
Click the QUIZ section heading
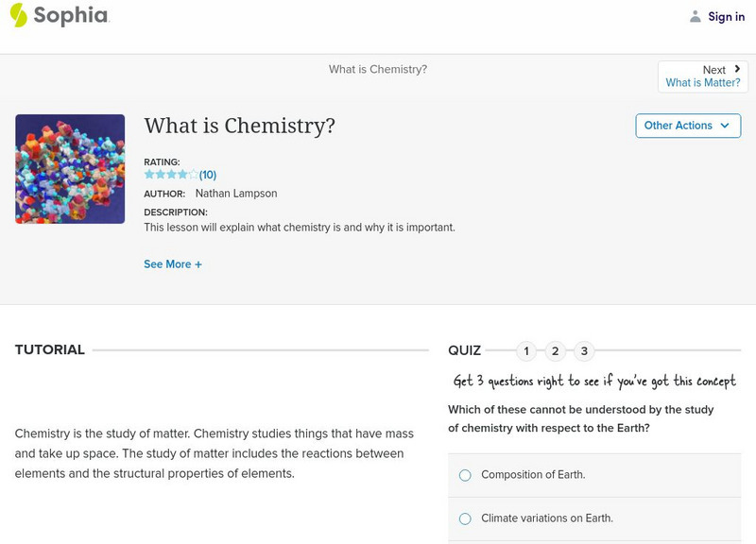click(465, 348)
